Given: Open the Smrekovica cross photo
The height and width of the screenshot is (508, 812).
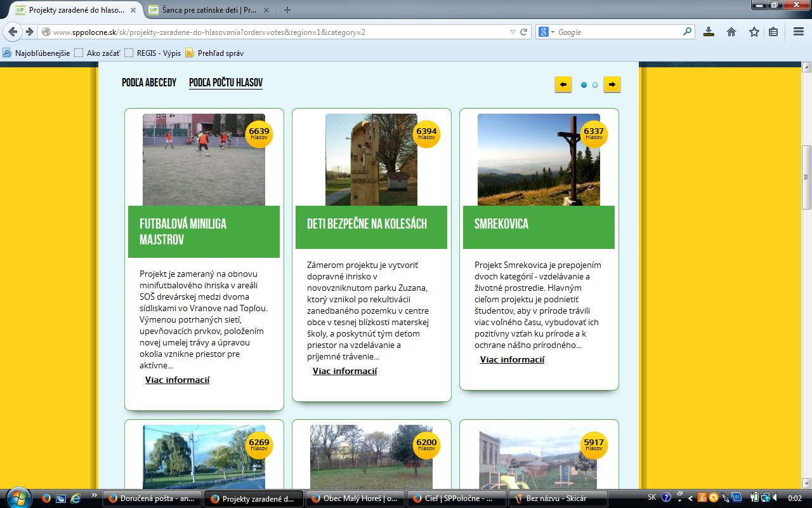Looking at the screenshot, I should click(539, 159).
